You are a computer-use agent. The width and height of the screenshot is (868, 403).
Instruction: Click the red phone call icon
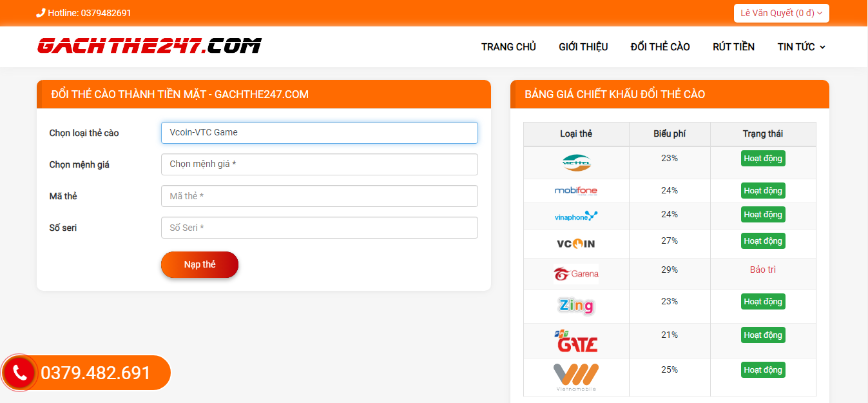[x=19, y=373]
